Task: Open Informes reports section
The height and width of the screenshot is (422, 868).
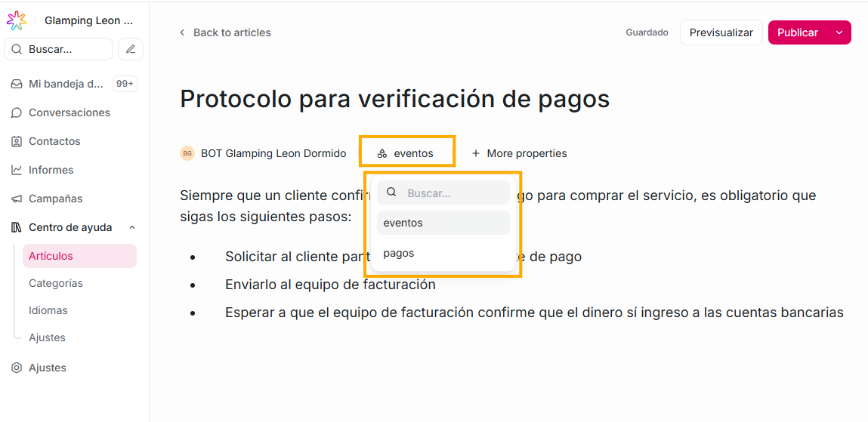Action: coord(51,170)
